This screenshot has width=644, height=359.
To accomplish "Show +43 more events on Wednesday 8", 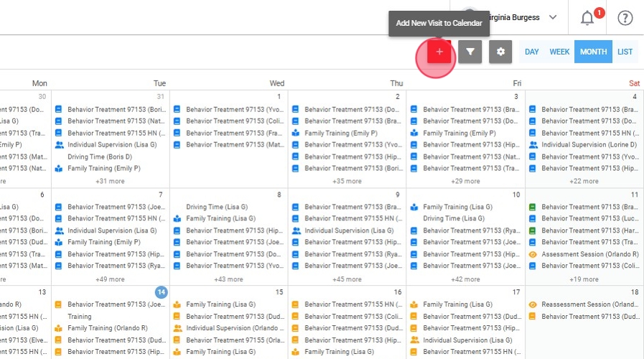I will 228,279.
